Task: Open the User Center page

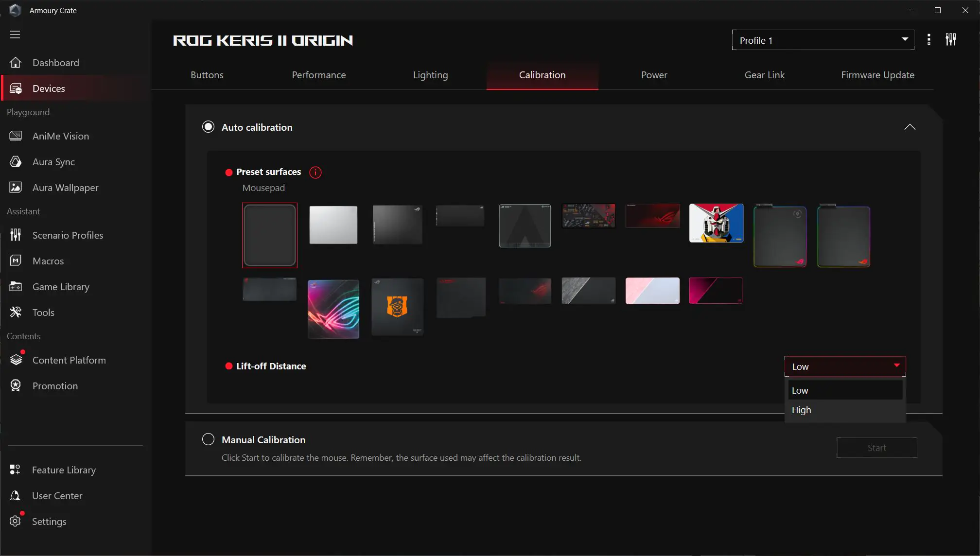Action: (57, 496)
